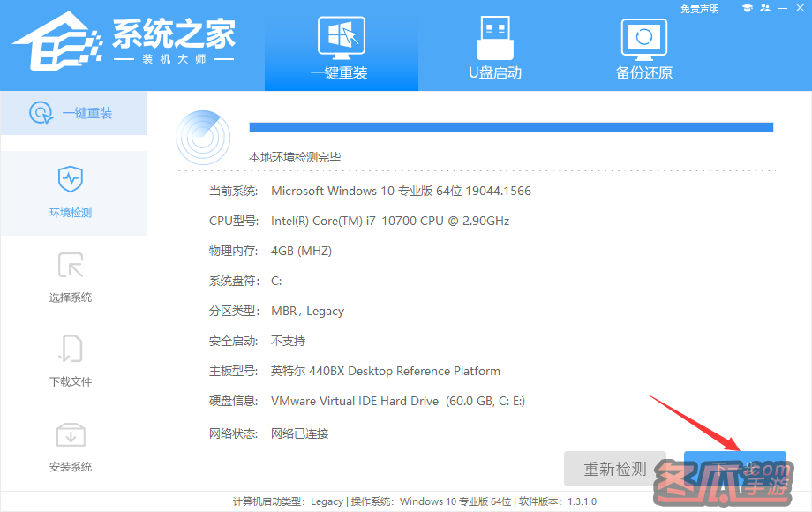This screenshot has height=512, width=812.
Task: Select the disk info 'VMware Virtual IDE Hard Drive'
Action: 355,401
